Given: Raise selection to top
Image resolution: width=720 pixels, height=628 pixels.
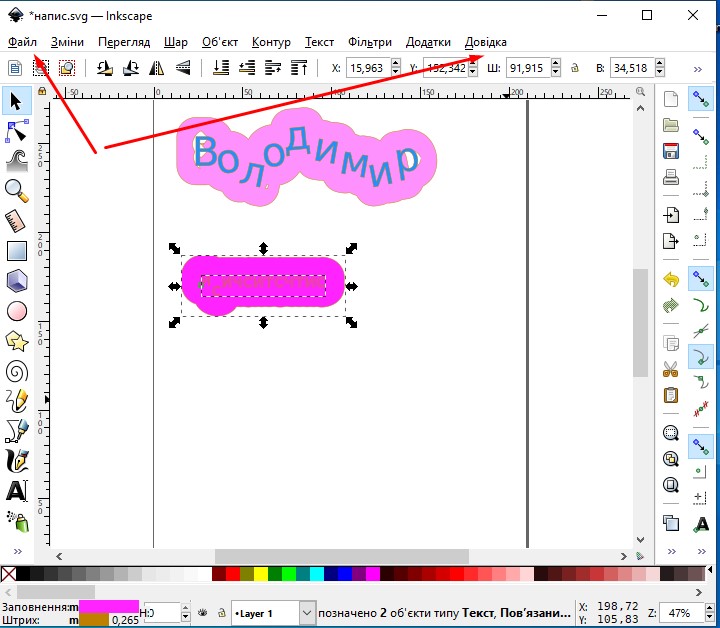Looking at the screenshot, I should [x=299, y=68].
